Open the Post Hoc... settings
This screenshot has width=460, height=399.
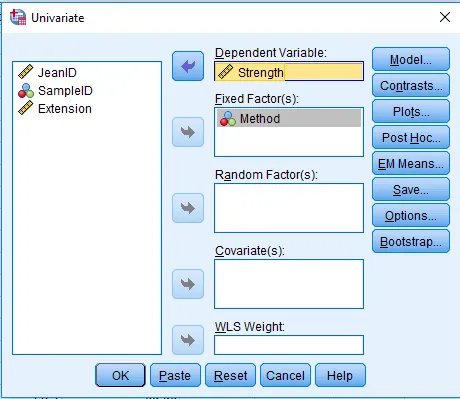pos(411,137)
